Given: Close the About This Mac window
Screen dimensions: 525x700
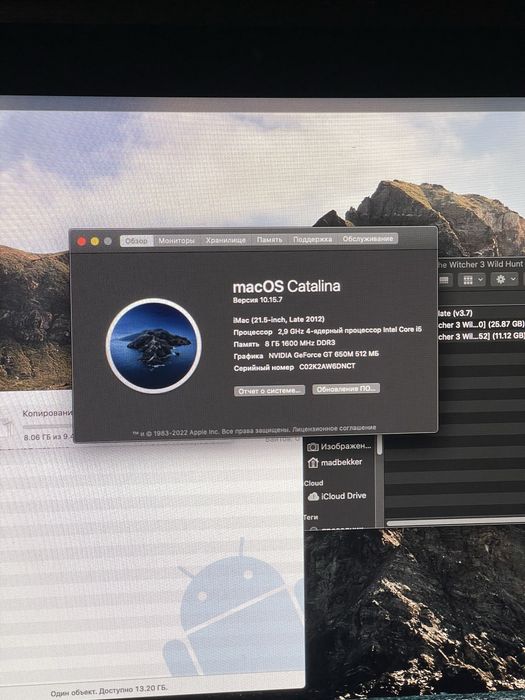Looking at the screenshot, I should [x=82, y=242].
